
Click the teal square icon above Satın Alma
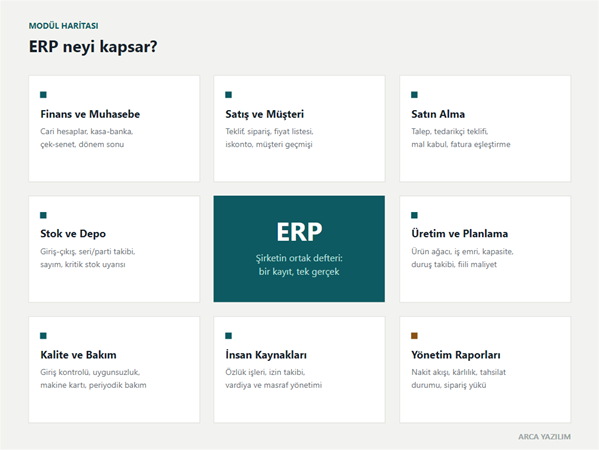coord(414,95)
